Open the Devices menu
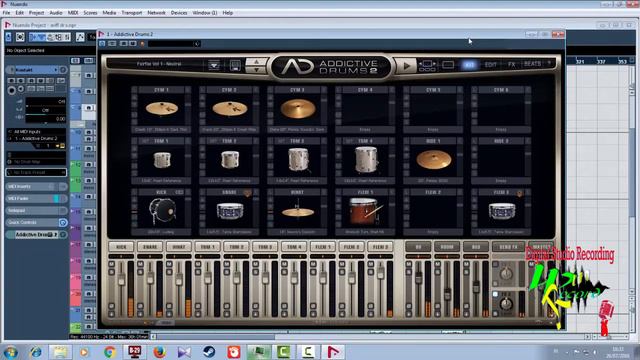The image size is (640, 360). tap(179, 13)
